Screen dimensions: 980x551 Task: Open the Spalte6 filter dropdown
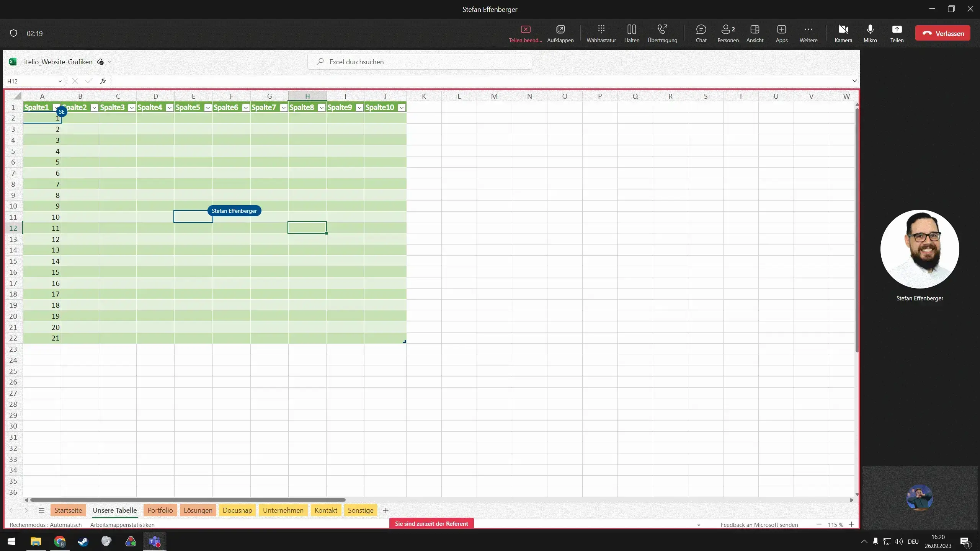point(246,108)
